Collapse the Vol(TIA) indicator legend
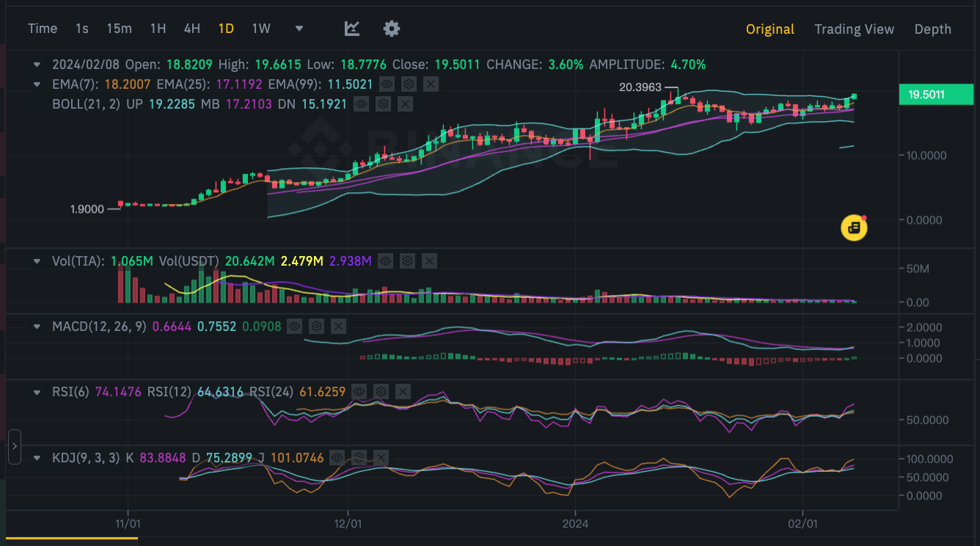 click(x=37, y=261)
